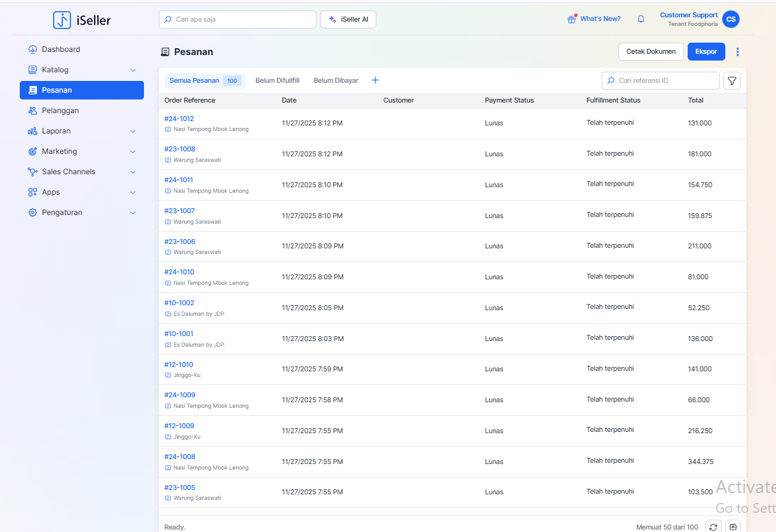Expand the Katalog menu chevron
The width and height of the screenshot is (776, 532).
click(x=133, y=70)
